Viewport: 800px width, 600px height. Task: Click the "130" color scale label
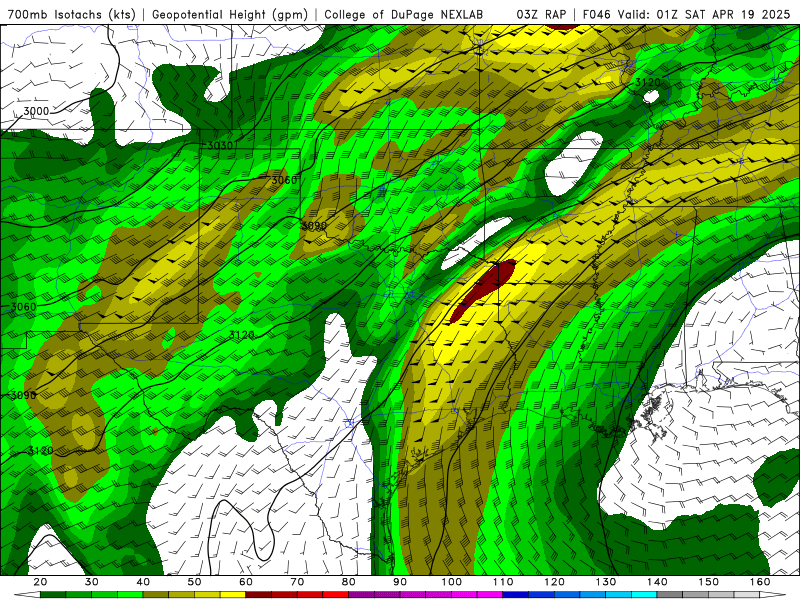606,582
